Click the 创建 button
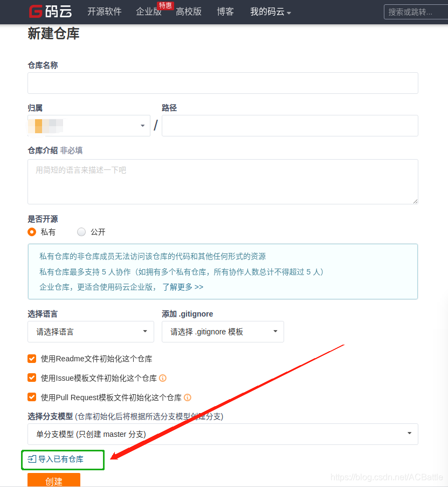Viewport: 448px width, 487px height. (53, 480)
